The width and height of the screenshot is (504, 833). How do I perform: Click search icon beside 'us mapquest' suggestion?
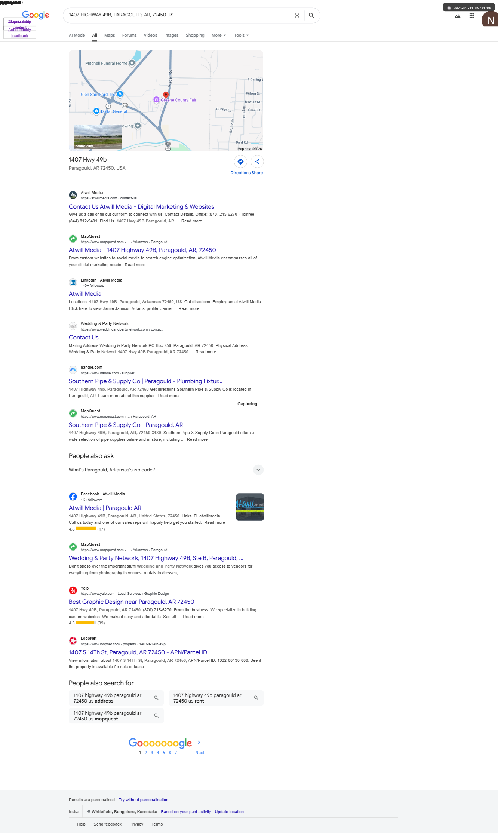coord(156,716)
